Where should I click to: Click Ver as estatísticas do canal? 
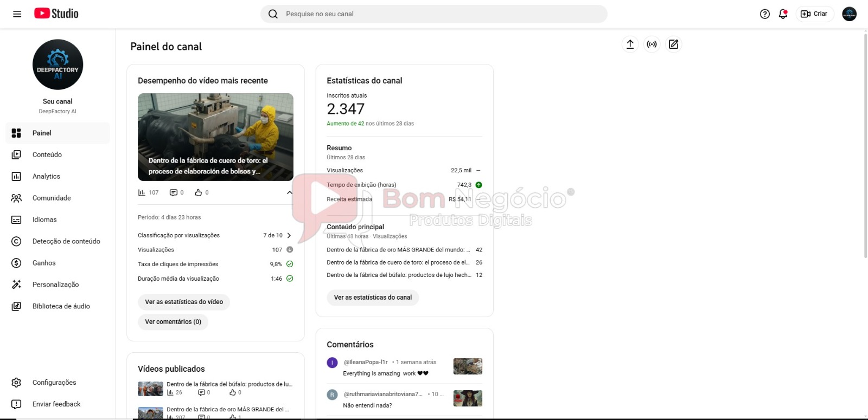(x=373, y=298)
